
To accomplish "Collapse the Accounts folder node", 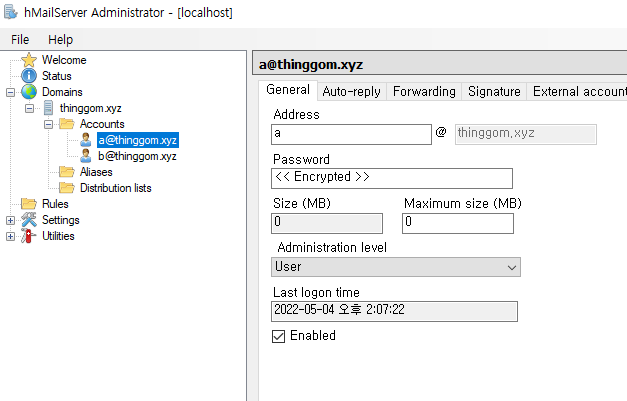I will pyautogui.click(x=48, y=124).
